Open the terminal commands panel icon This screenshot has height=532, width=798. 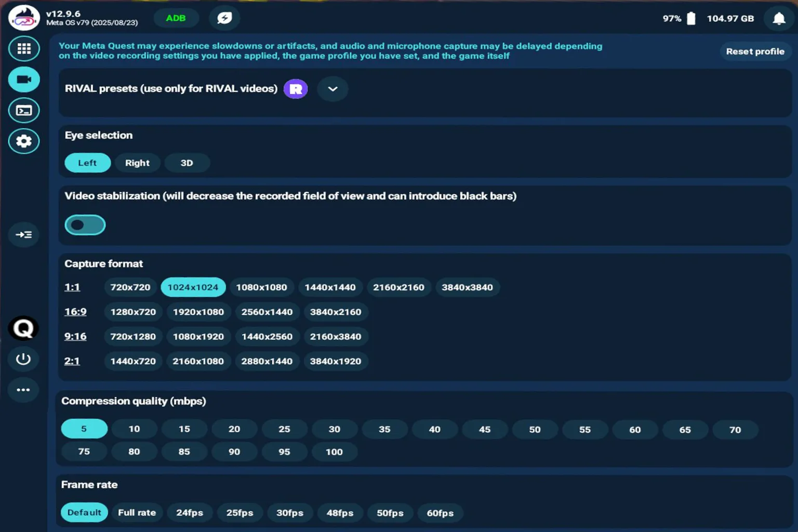point(23,110)
